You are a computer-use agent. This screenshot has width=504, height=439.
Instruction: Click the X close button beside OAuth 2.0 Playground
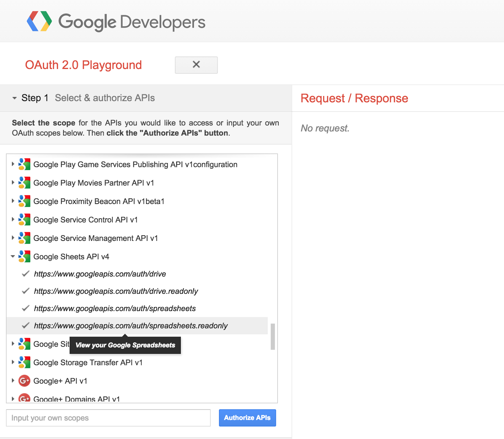[x=196, y=65]
